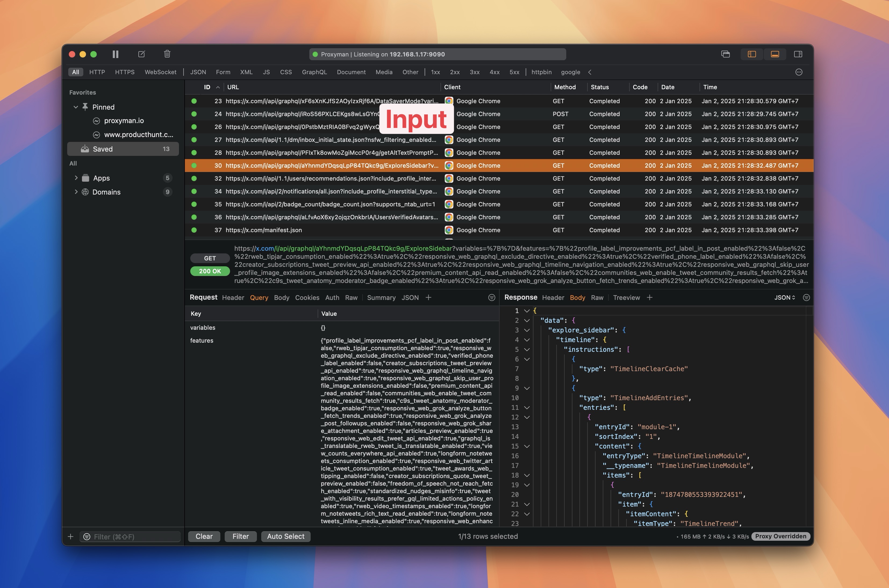Viewport: 889px width, 588px height.
Task: Filter by 4xx status codes
Action: pyautogui.click(x=494, y=72)
